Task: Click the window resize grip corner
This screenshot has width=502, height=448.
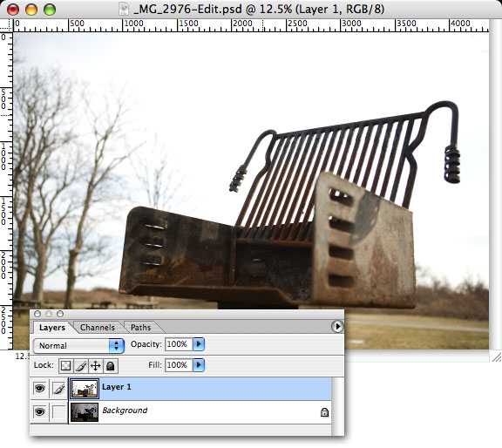Action: click(496, 356)
